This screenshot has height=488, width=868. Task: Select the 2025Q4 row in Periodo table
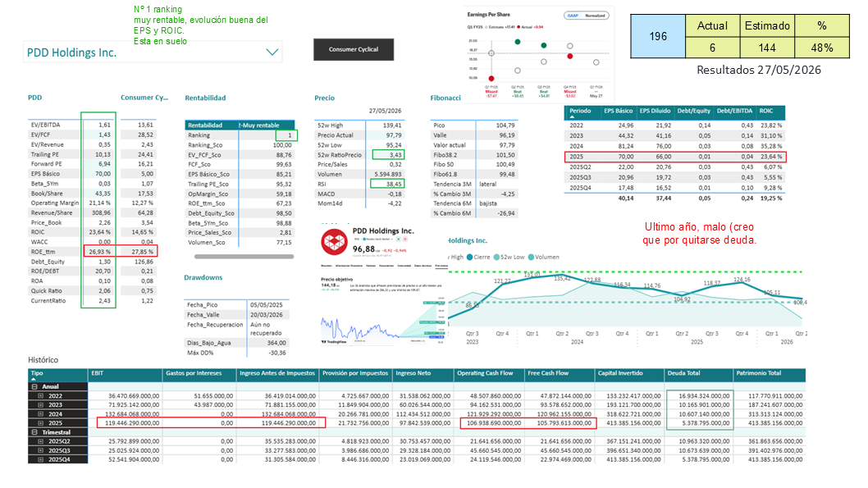675,188
